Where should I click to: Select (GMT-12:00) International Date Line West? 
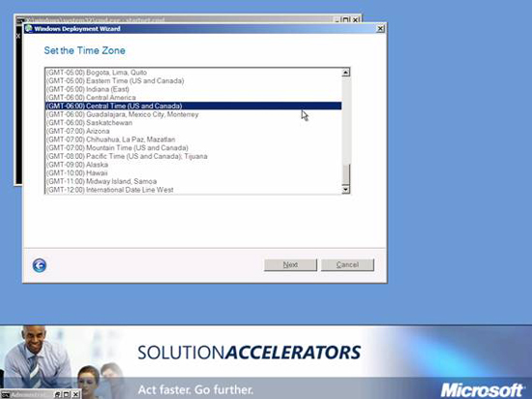[x=193, y=190]
